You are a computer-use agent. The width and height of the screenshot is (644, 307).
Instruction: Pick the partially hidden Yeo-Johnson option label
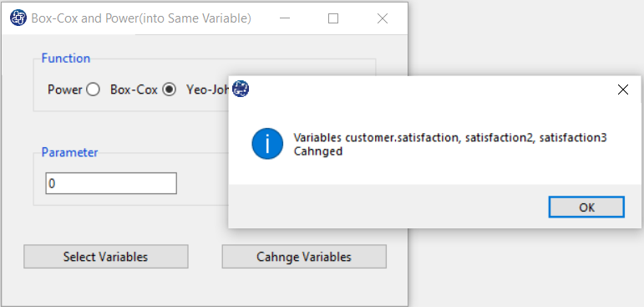[207, 90]
